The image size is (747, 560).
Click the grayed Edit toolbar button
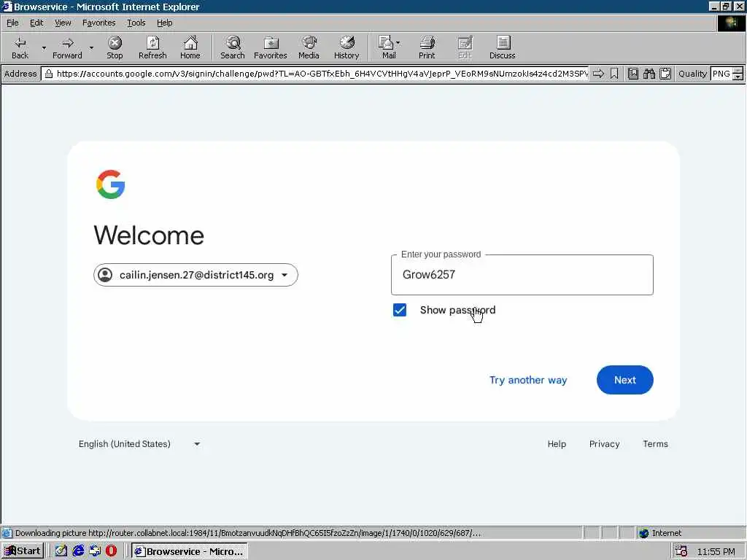pos(465,47)
